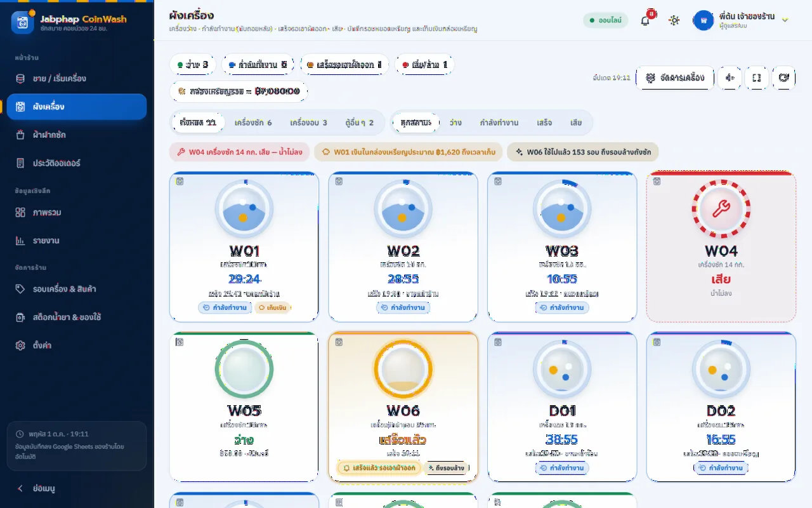Enter fullscreen with the frame icon
This screenshot has height=508, width=812.
pyautogui.click(x=757, y=77)
